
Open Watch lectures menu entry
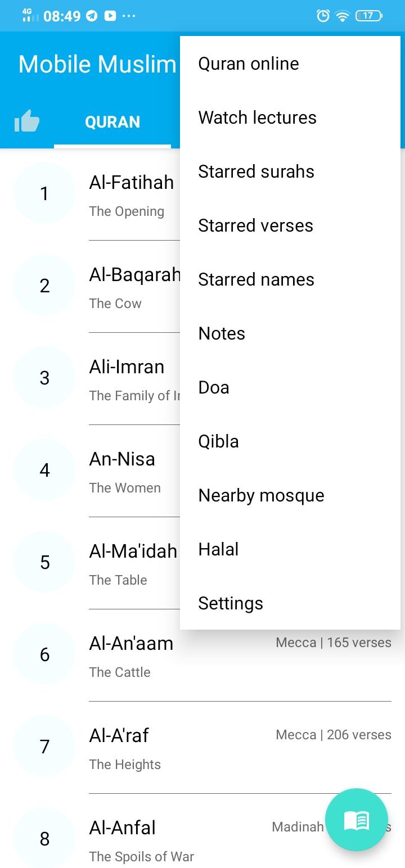(290, 117)
